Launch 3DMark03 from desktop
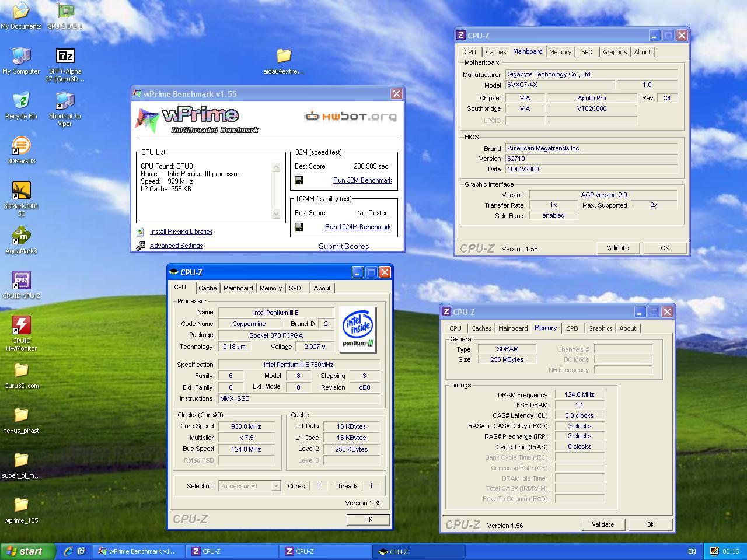The height and width of the screenshot is (560, 747). coord(21,150)
